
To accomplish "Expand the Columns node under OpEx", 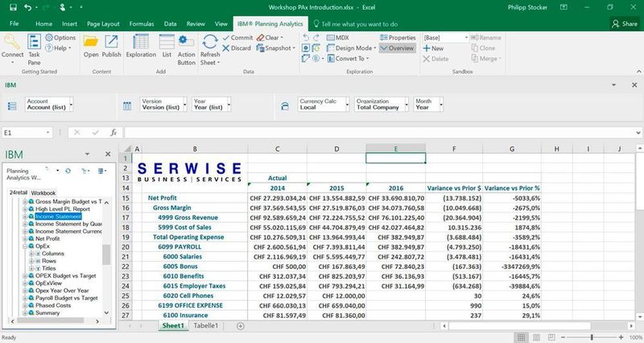I will click(31, 254).
